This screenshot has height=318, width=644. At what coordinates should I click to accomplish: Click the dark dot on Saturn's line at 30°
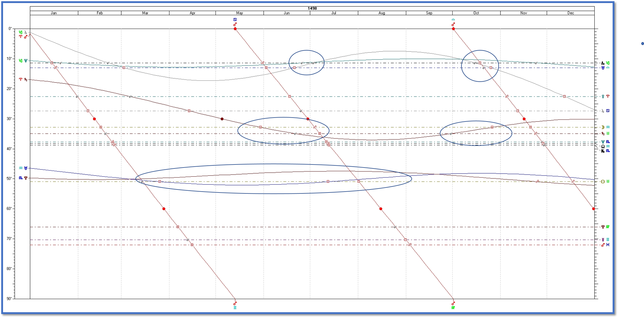[222, 119]
